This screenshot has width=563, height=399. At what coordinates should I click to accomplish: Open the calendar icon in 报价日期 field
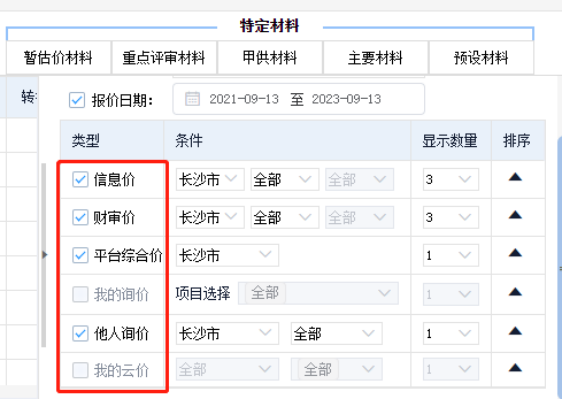click(192, 99)
